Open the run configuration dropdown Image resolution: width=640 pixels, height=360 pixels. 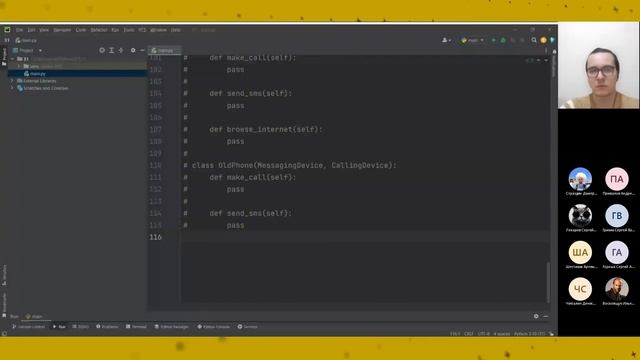click(472, 40)
